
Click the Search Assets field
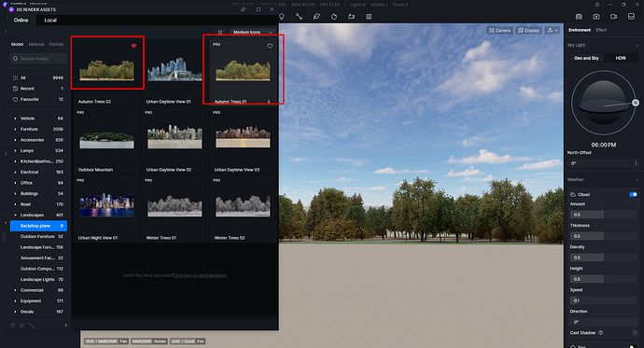point(38,59)
